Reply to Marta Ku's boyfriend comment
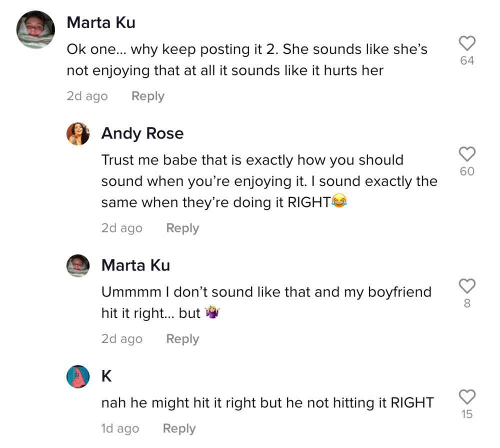This screenshot has height=448, width=500. pyautogui.click(x=182, y=338)
